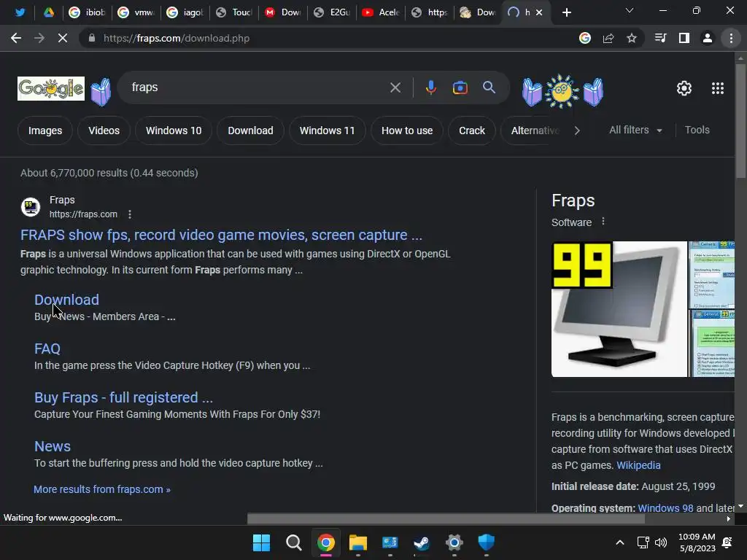The image size is (747, 560).
Task: Click the Google icon in address bar
Action: coord(585,38)
